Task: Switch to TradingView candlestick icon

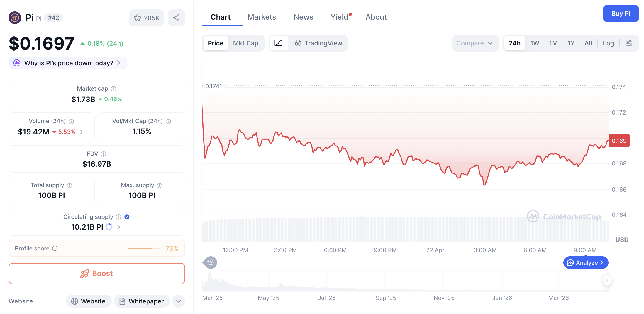Action: [x=298, y=43]
